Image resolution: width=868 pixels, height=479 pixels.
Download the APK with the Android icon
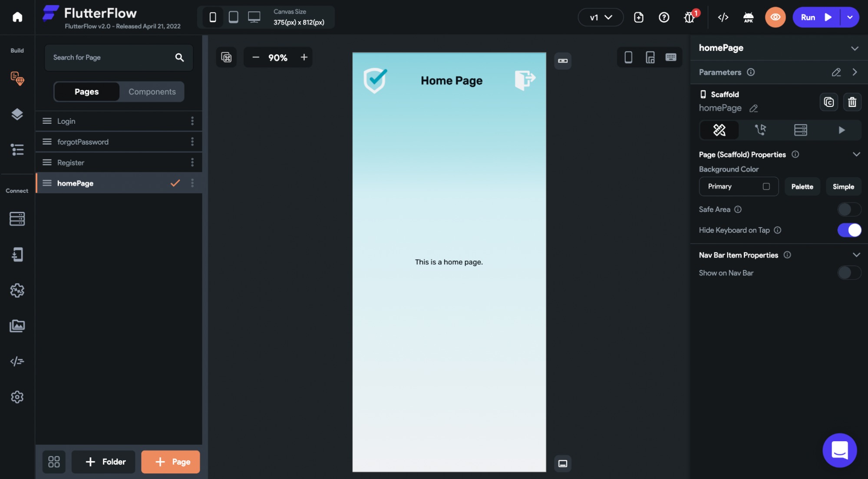tap(749, 17)
